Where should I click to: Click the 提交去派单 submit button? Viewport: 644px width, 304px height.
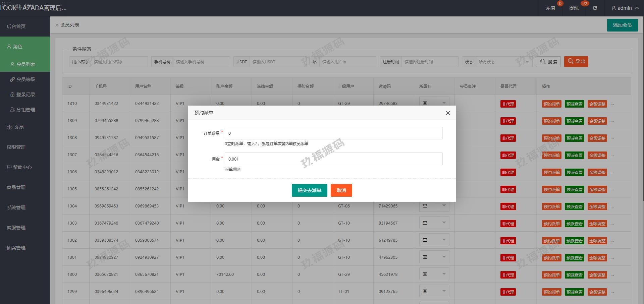click(x=309, y=190)
